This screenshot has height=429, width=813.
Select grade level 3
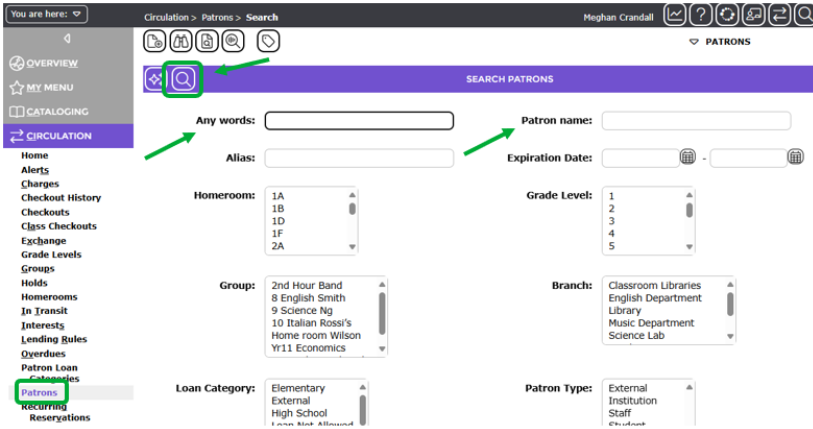point(611,221)
